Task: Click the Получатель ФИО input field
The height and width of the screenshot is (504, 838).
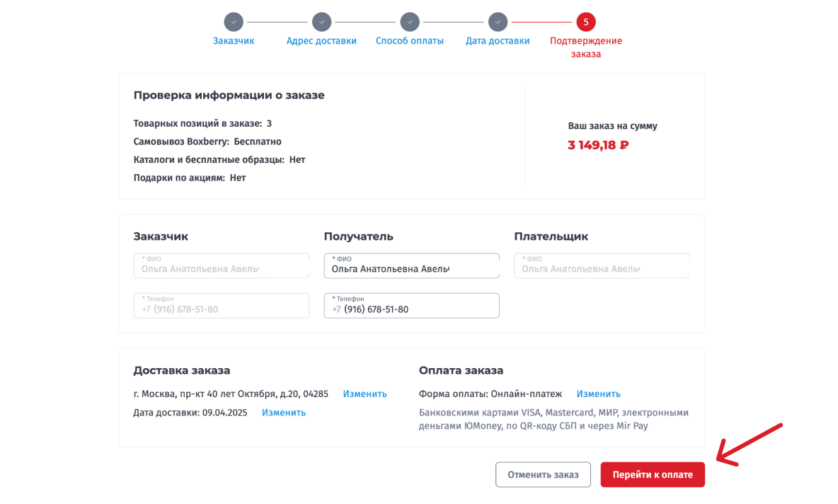Action: tap(411, 266)
